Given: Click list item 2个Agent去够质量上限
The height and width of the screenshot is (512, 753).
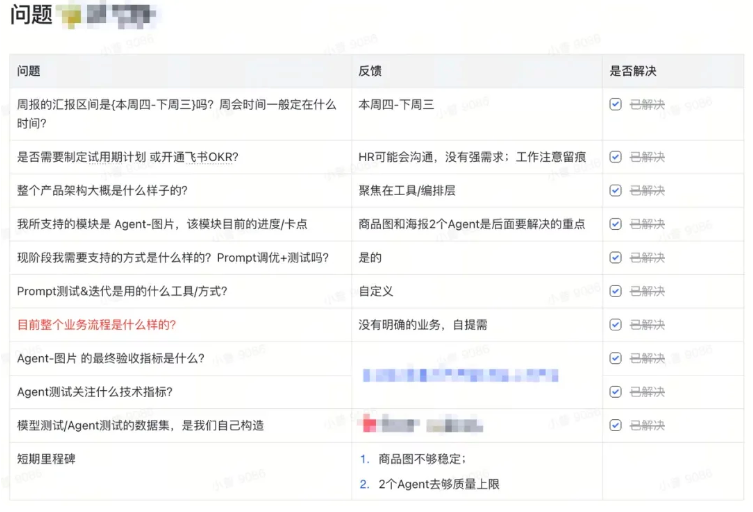Looking at the screenshot, I should (438, 484).
